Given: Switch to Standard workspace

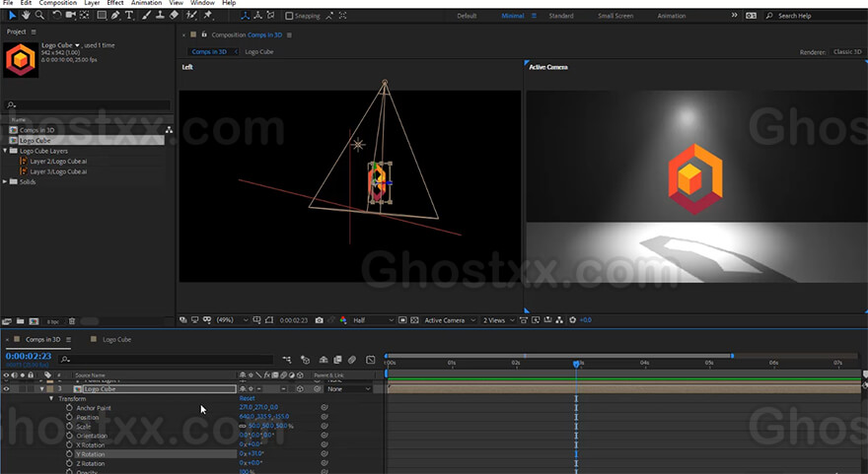Looking at the screenshot, I should tap(561, 16).
